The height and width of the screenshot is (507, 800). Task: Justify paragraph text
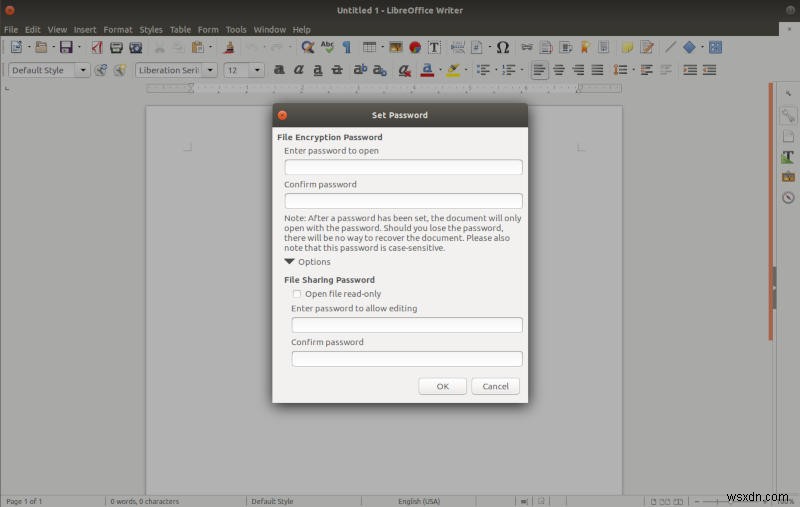(x=597, y=70)
